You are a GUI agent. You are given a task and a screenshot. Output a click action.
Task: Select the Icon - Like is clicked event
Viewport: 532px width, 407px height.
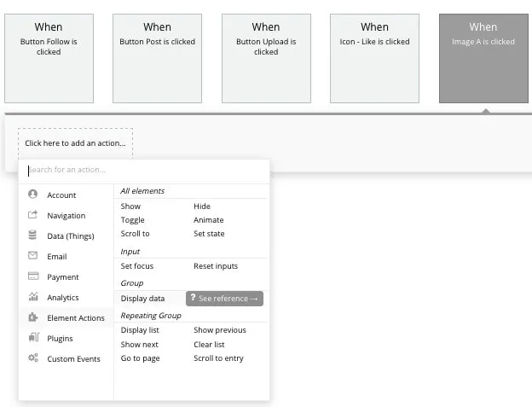tap(374, 58)
